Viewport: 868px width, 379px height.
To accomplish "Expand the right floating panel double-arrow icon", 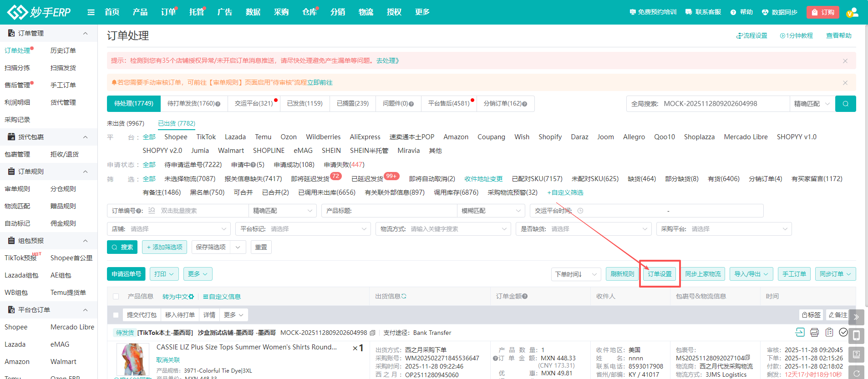I will click(x=856, y=317).
